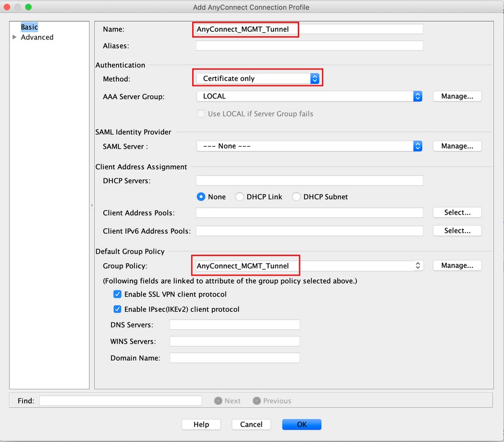Screen dimensions: 504x442
Task: Open the Method dropdown via its blue chevron
Action: [x=315, y=78]
